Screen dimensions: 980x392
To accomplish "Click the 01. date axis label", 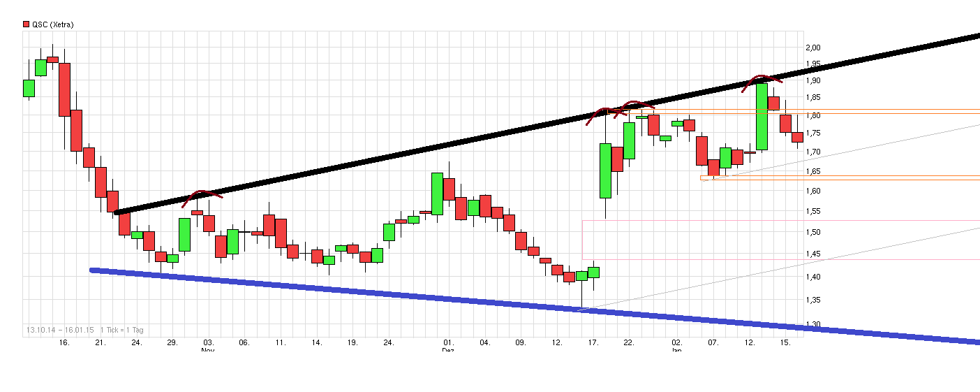I will coord(448,343).
